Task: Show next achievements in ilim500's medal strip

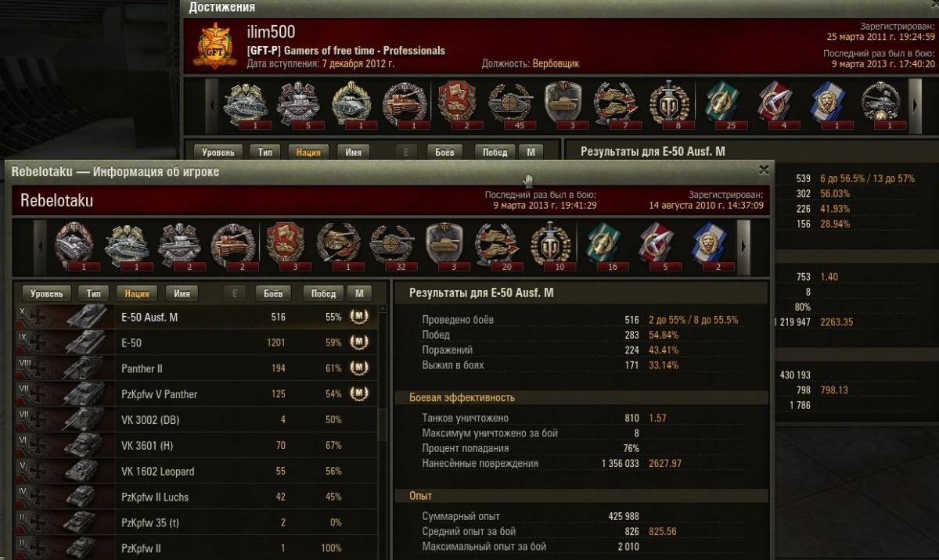Action: pyautogui.click(x=916, y=106)
